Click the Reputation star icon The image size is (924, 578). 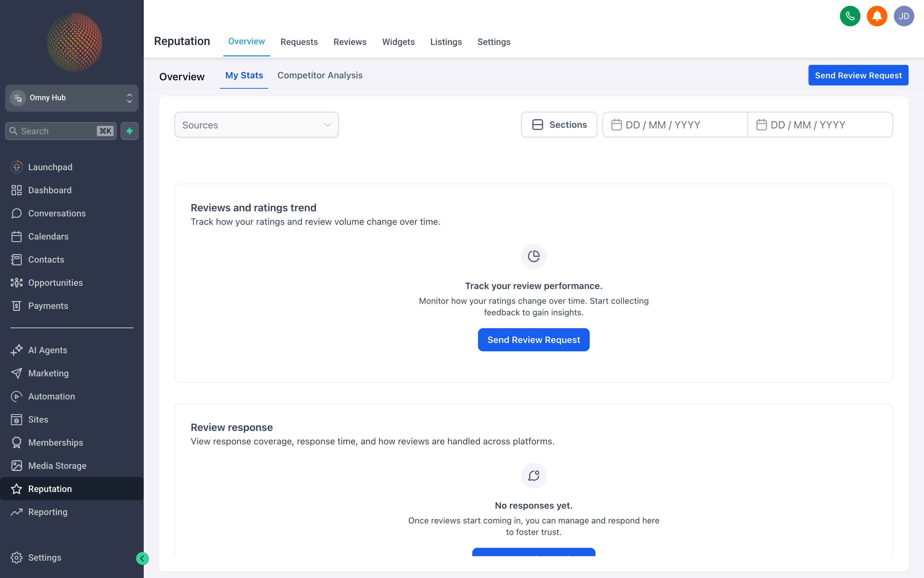[16, 489]
